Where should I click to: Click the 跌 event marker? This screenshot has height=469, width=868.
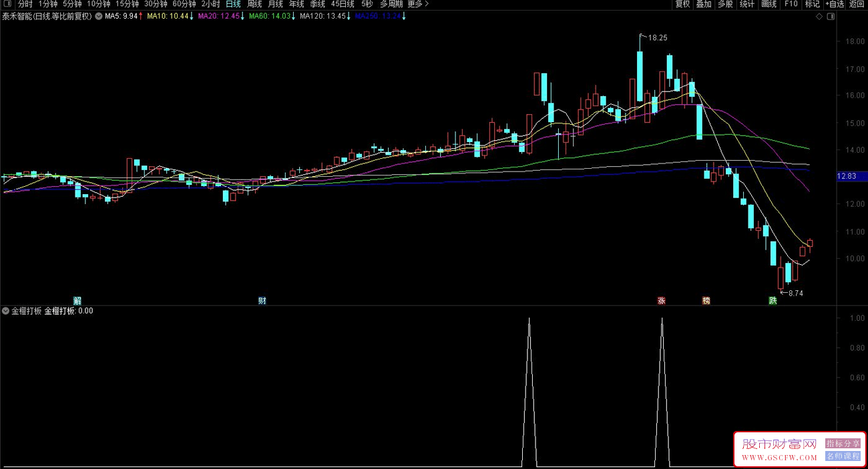point(773,300)
